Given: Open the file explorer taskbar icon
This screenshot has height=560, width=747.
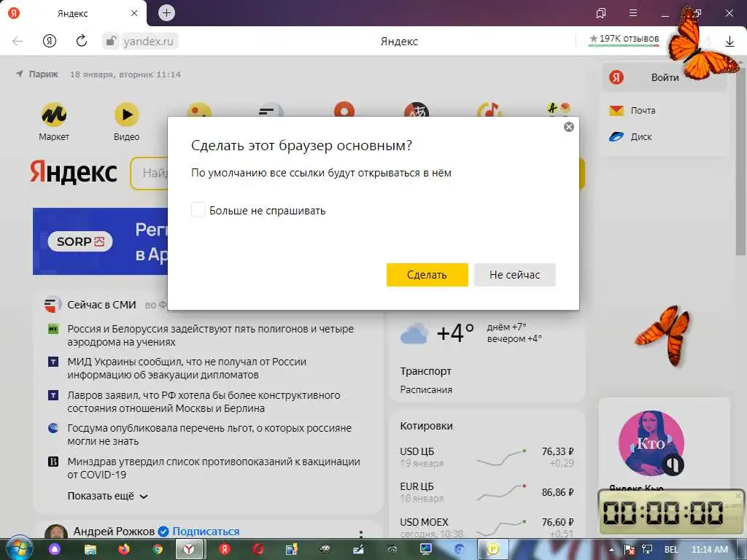Looking at the screenshot, I should click(90, 549).
